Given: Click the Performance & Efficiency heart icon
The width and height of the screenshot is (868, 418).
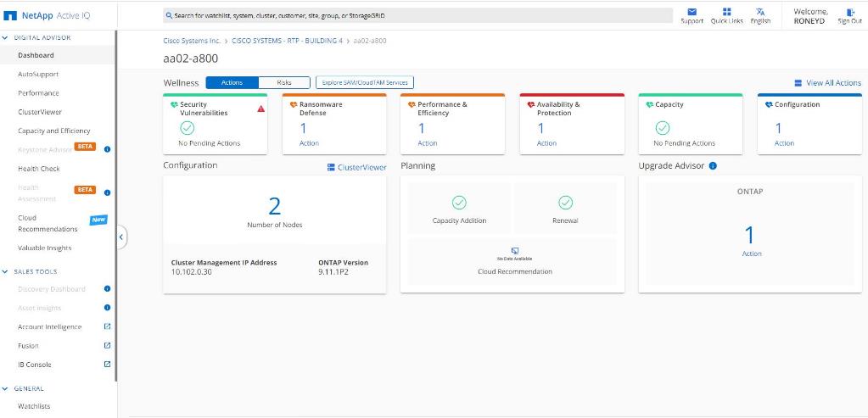Looking at the screenshot, I should 412,104.
